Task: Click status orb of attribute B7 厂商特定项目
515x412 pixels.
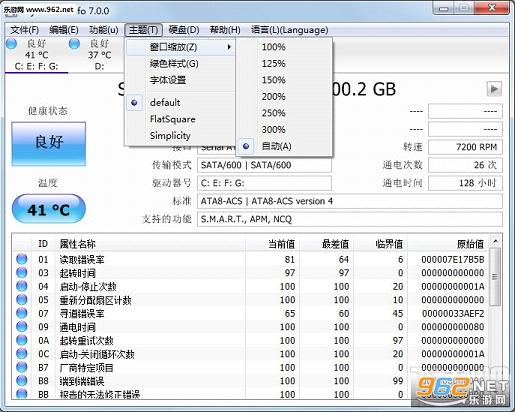Action: tap(22, 367)
